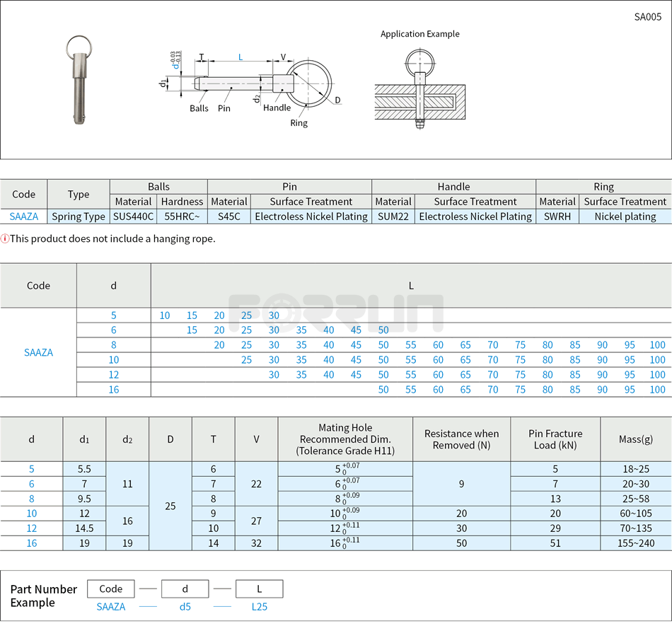Image resolution: width=672 pixels, height=626 pixels.
Task: Click the Code box in Part Number Example
Action: coord(110,589)
